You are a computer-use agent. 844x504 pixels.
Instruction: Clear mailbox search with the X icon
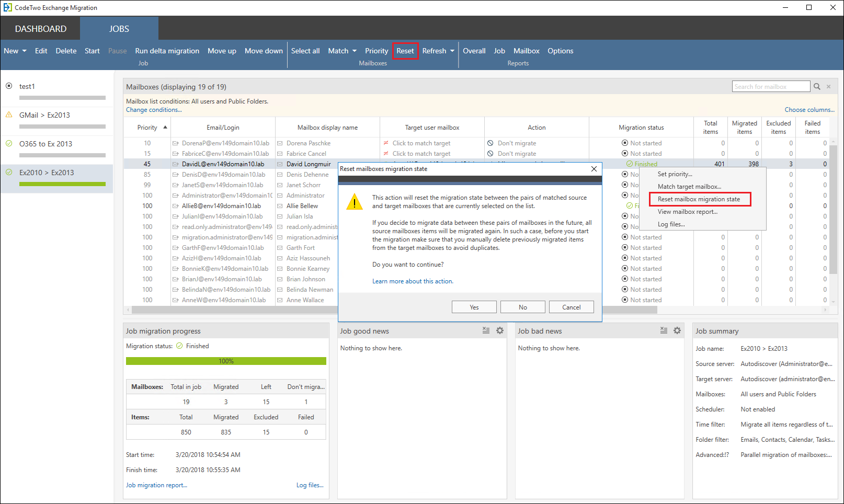tap(829, 87)
